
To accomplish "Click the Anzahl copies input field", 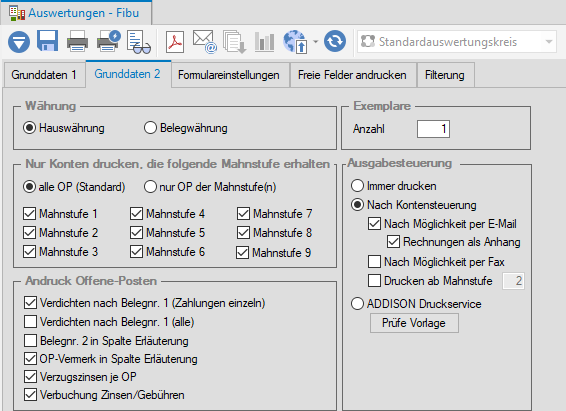I will (433, 129).
